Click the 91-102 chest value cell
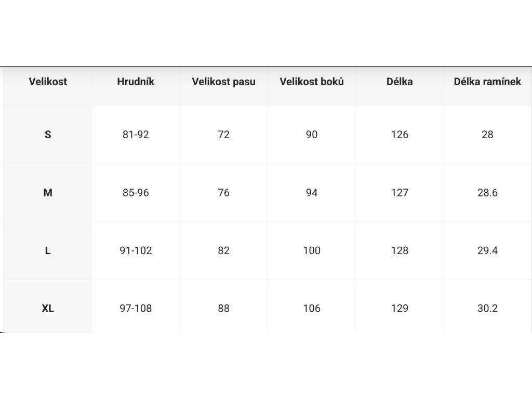The height and width of the screenshot is (399, 532). pos(136,251)
